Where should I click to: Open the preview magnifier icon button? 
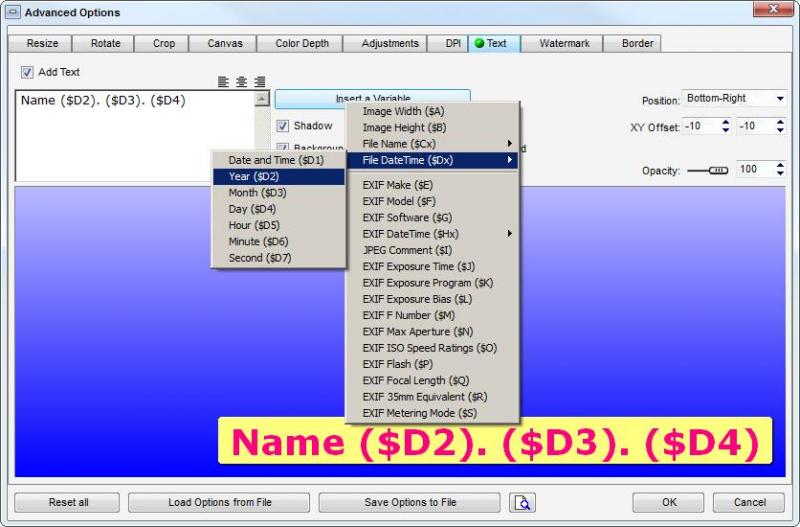pyautogui.click(x=522, y=503)
